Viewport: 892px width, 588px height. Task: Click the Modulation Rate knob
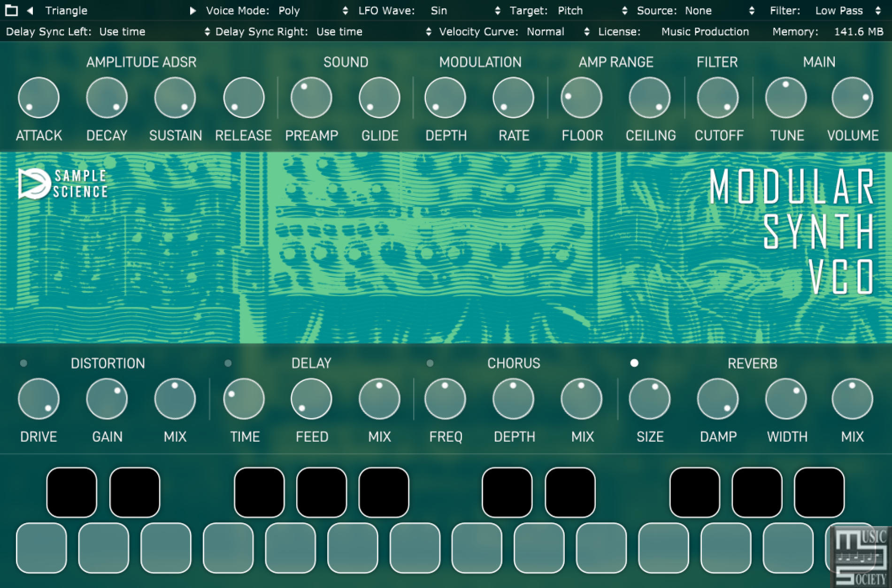[x=513, y=98]
